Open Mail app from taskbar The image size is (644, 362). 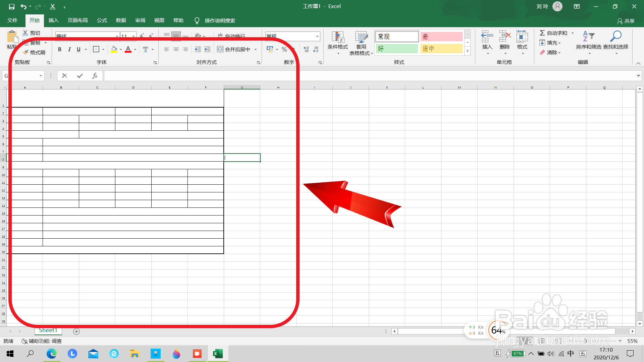[x=93, y=354]
